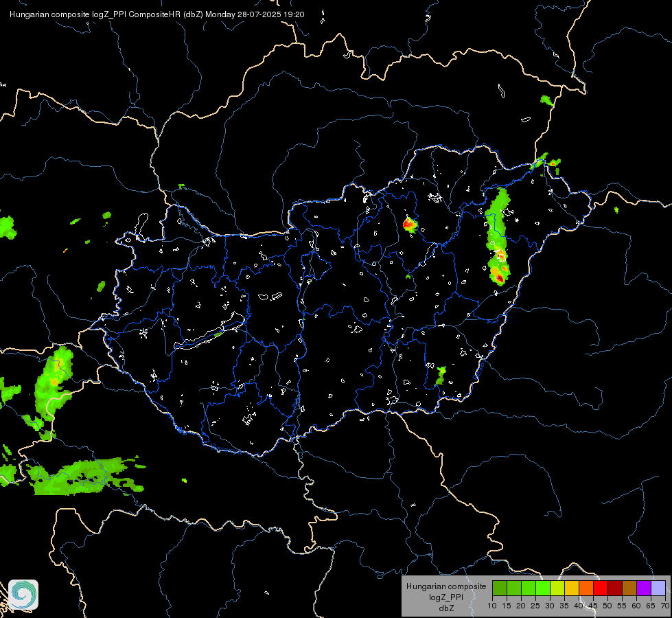The height and width of the screenshot is (618, 672).
Task: Select the red 45-50 dBZ legend swatch
Action: tap(601, 588)
